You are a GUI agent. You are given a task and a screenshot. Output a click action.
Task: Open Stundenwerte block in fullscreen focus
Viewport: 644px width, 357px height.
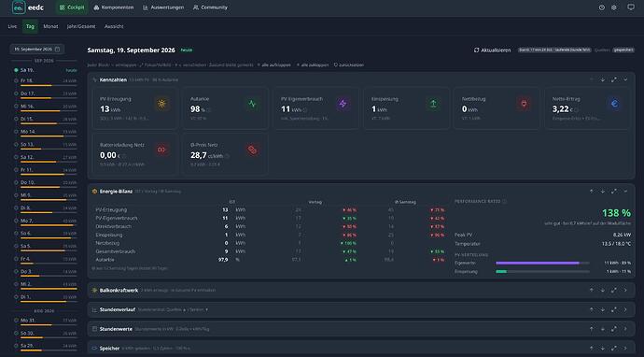click(613, 329)
